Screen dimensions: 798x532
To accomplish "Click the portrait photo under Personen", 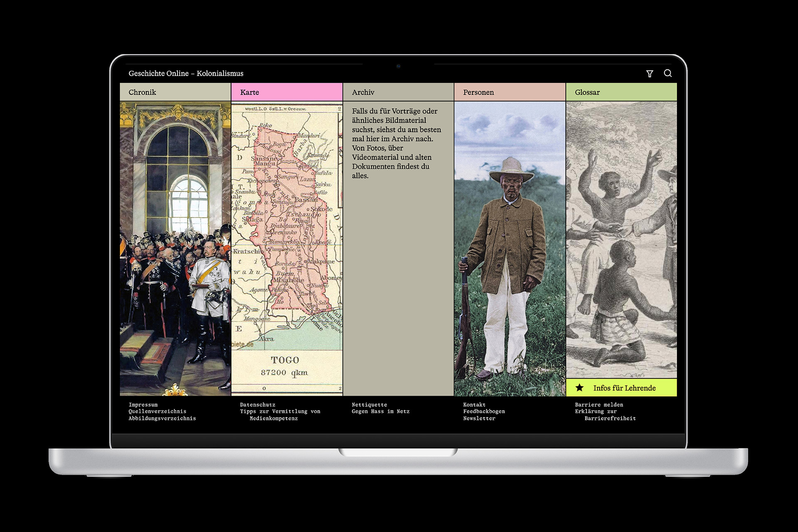I will pyautogui.click(x=510, y=249).
